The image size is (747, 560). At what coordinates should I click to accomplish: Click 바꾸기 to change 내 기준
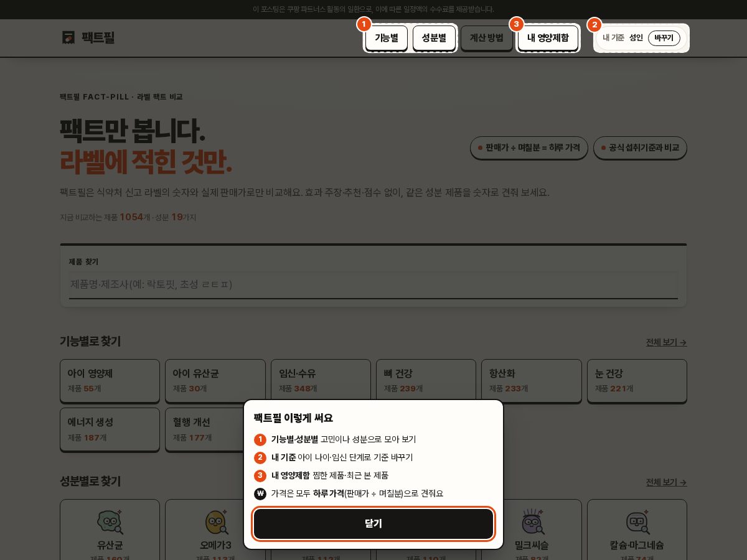pyautogui.click(x=664, y=38)
